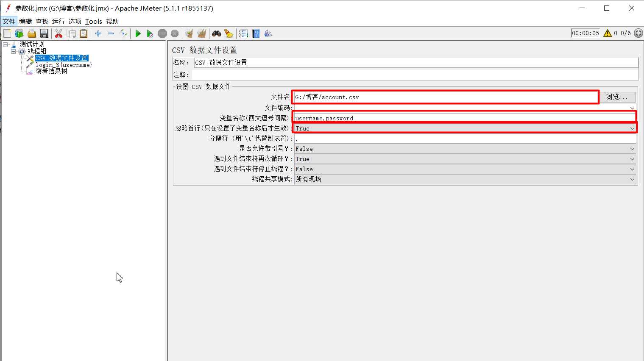644x361 pixels.
Task: Open the Templates icon in toolbar
Action: [19, 33]
